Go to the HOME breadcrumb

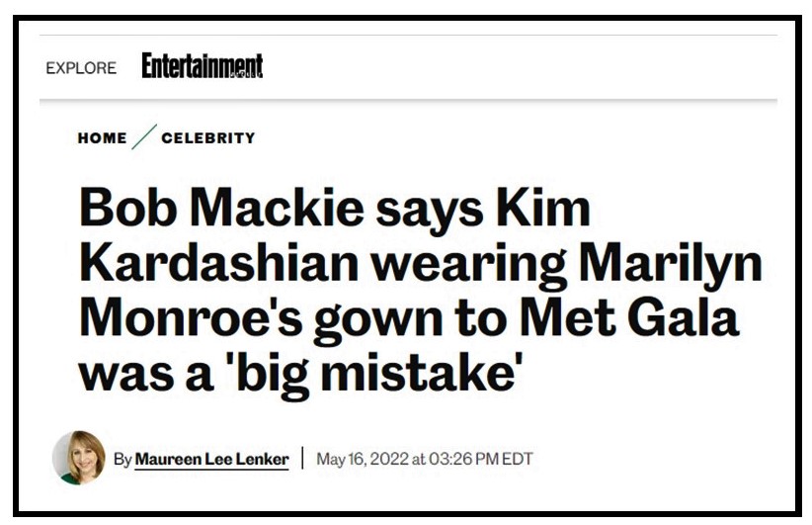pyautogui.click(x=102, y=138)
